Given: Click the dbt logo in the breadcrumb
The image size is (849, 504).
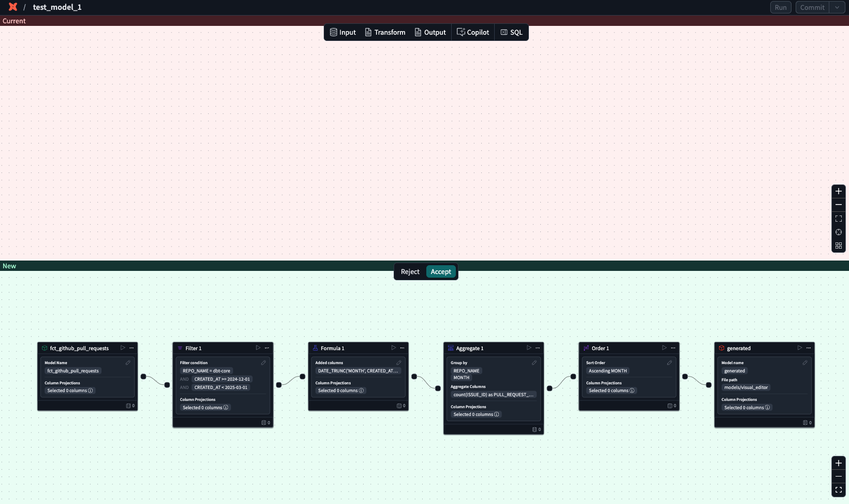Looking at the screenshot, I should click(12, 7).
